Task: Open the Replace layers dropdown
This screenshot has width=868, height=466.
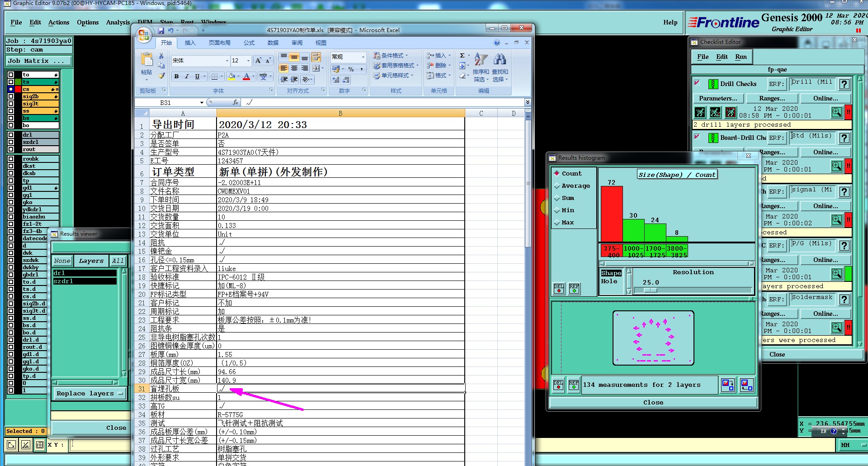Action: pyautogui.click(x=90, y=394)
